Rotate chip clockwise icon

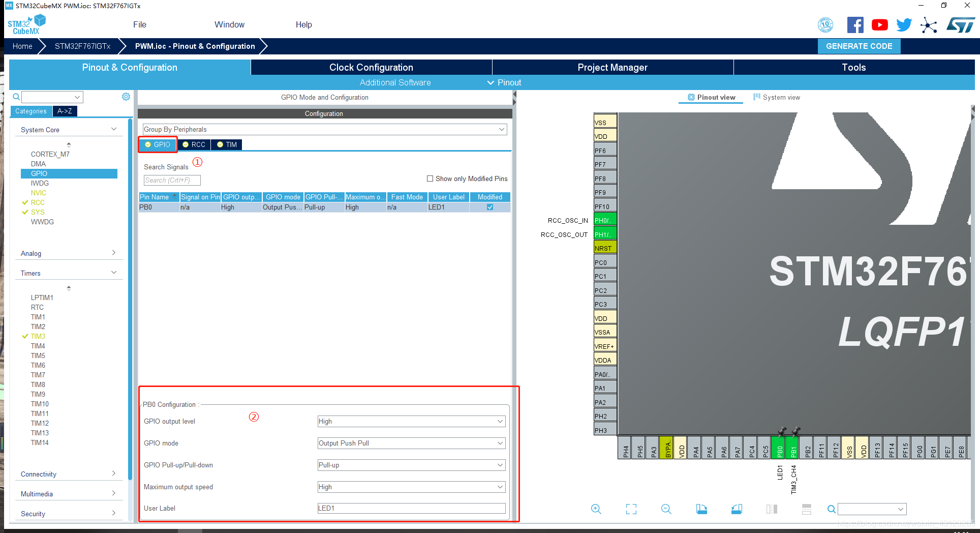[x=701, y=509]
